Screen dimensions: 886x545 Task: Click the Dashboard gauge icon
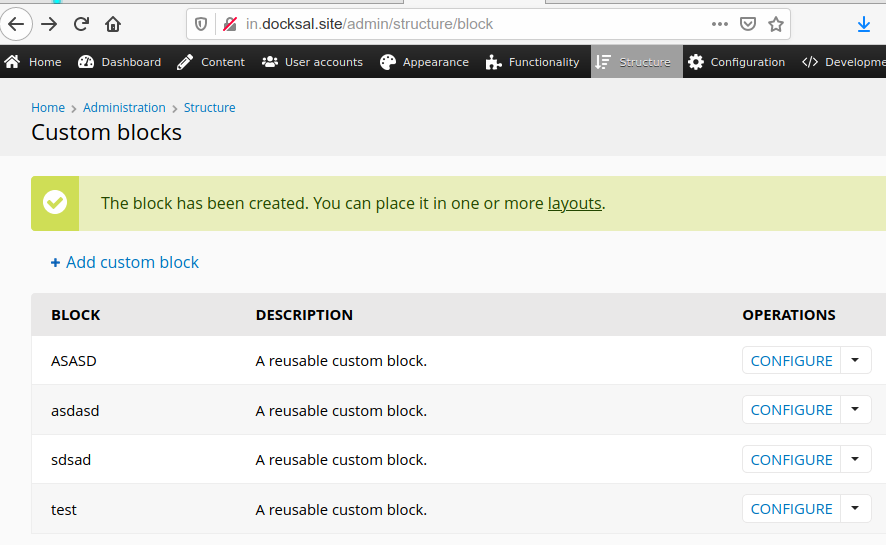point(86,62)
